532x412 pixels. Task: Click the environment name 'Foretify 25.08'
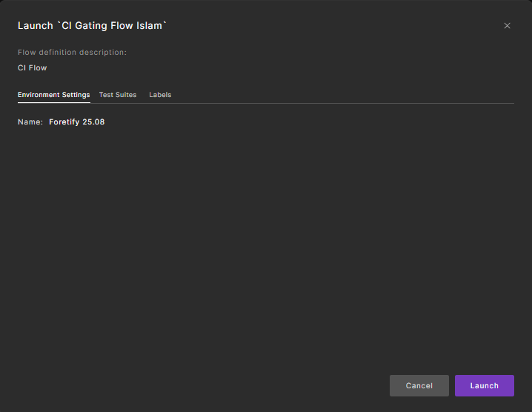click(77, 122)
